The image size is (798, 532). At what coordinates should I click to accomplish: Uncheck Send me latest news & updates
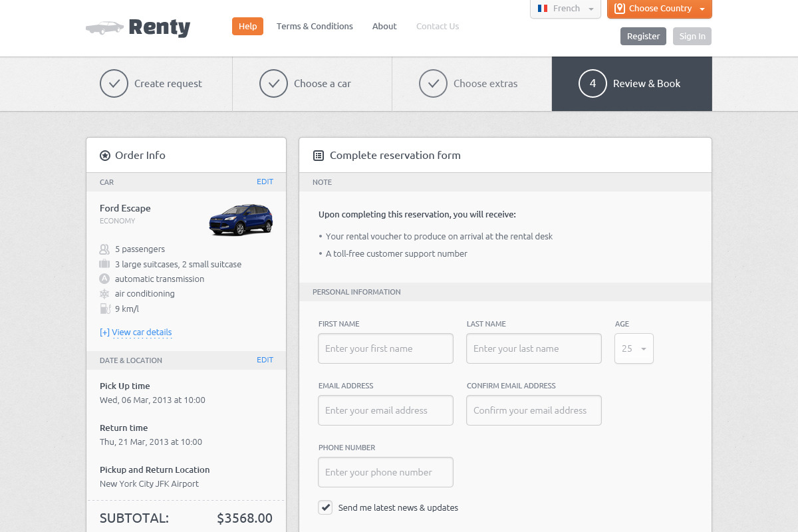(325, 507)
